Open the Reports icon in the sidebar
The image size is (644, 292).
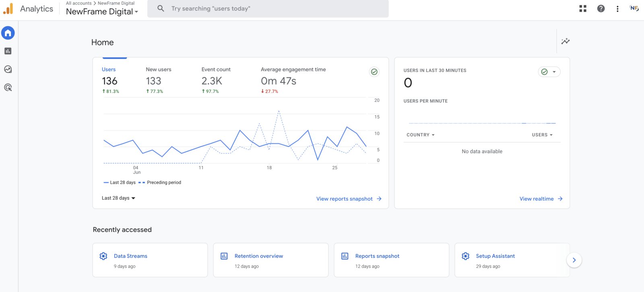8,51
